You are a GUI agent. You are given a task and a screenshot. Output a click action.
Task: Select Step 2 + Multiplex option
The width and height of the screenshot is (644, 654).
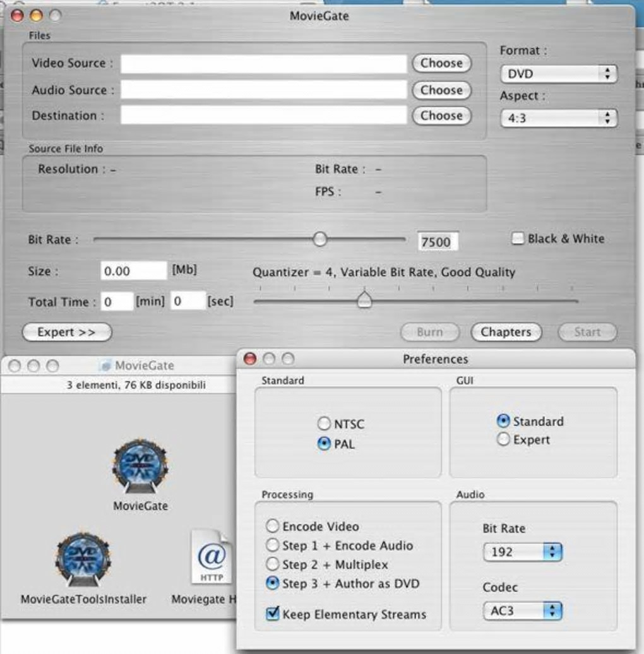click(272, 564)
